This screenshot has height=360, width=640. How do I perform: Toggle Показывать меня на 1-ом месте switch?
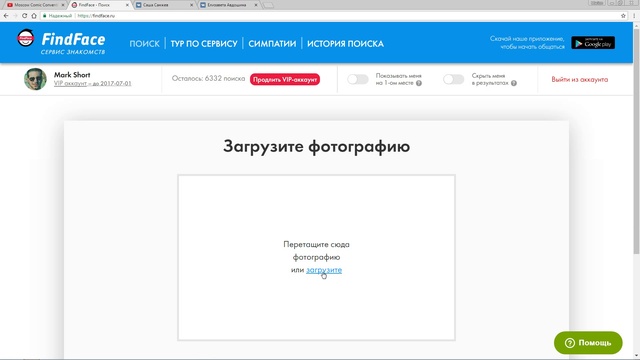(358, 79)
